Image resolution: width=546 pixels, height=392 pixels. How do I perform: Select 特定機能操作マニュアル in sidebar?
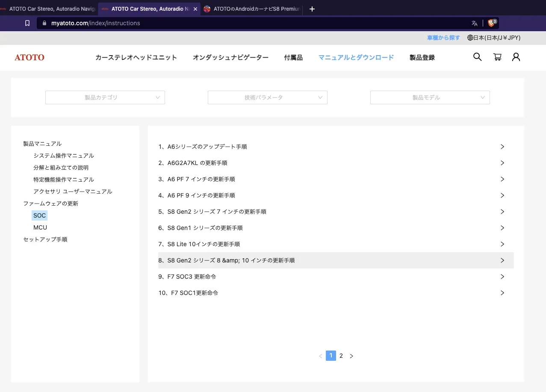(x=64, y=180)
